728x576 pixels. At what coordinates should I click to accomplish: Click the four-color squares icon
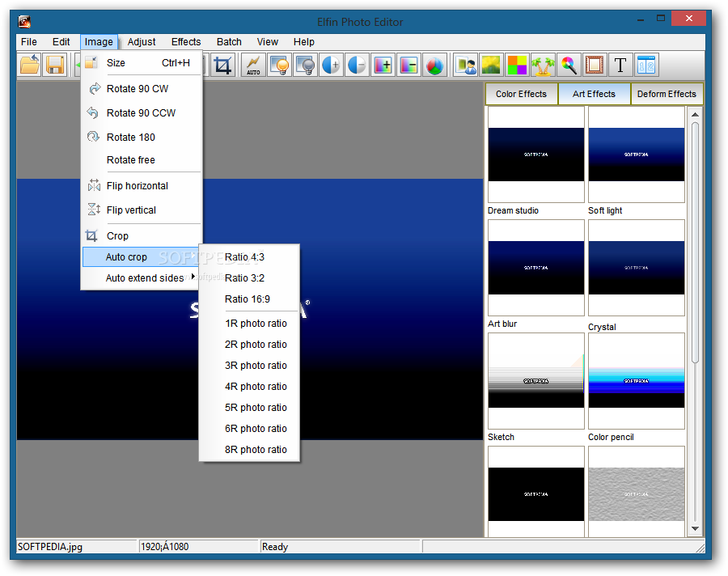(x=517, y=65)
